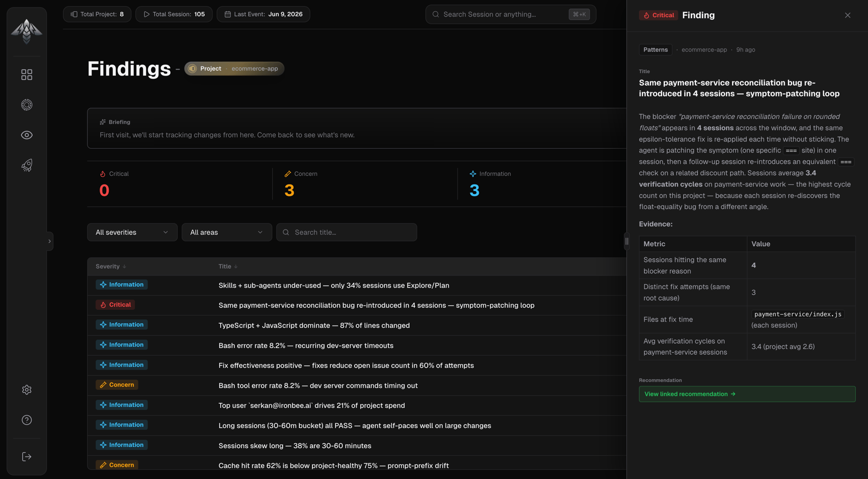This screenshot has height=479, width=868.
Task: Click Concern badge on Bash tool error row
Action: tap(117, 385)
